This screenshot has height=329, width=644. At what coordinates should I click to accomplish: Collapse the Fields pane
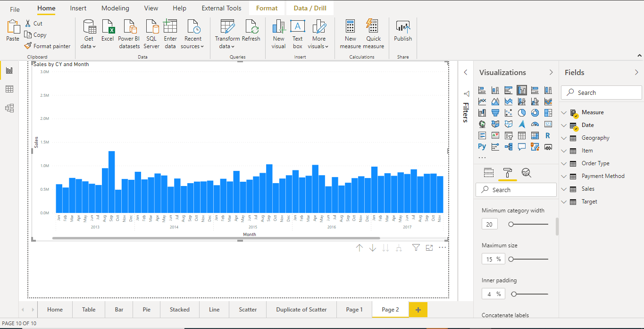click(x=636, y=72)
